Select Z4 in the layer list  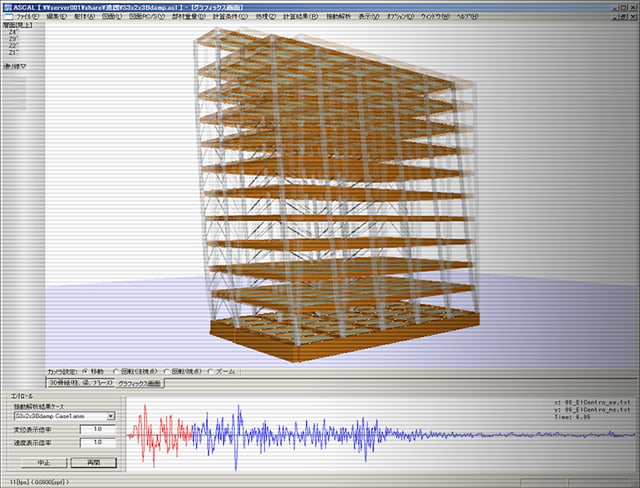pos(12,32)
